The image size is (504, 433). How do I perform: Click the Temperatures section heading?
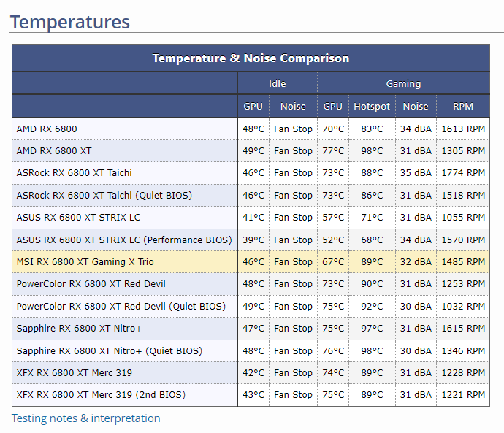pyautogui.click(x=70, y=21)
